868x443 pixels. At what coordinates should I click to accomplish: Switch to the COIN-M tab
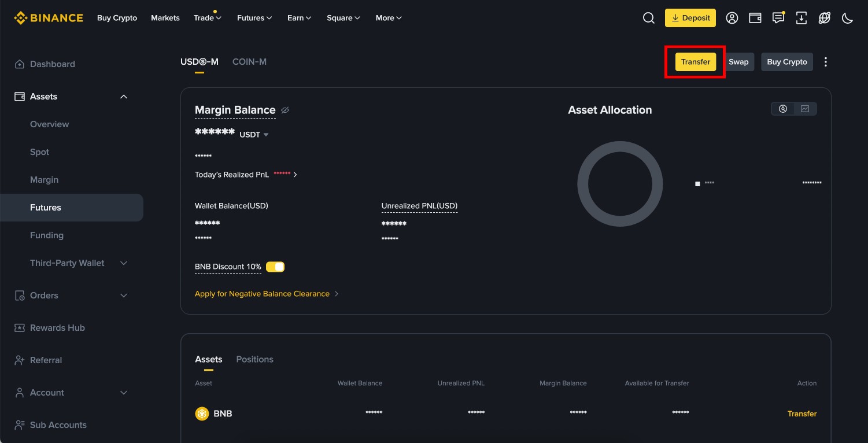point(249,62)
